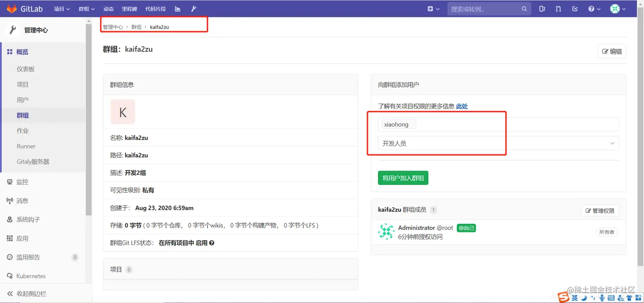Click the Kubernetes icon in sidebar
The image size is (644, 303).
[x=10, y=276]
